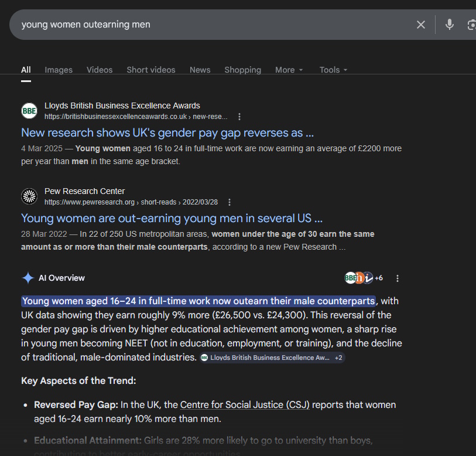
Task: Start voice search with microphone icon
Action: click(450, 24)
